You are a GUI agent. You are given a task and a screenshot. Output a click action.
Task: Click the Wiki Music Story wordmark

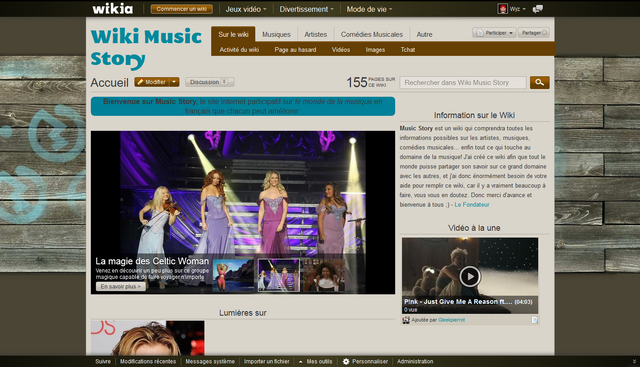(x=146, y=48)
